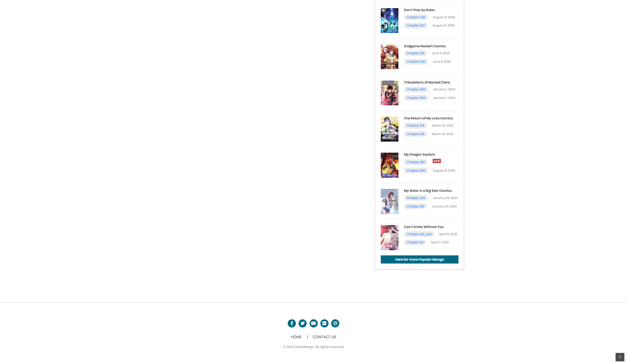Click the Endgame Restart Comics cover thumbnail
627x364 pixels.
coord(390,57)
